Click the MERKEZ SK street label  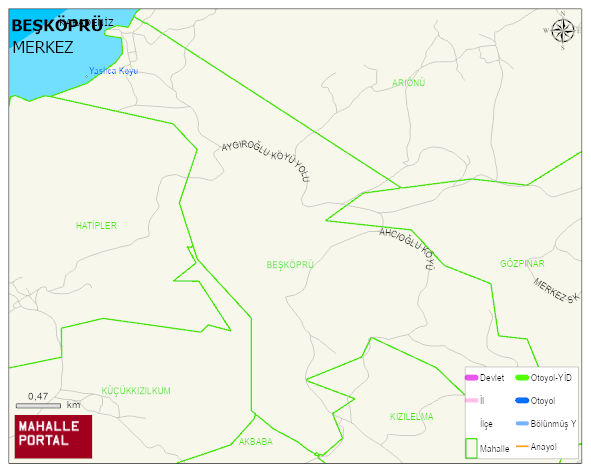click(556, 291)
